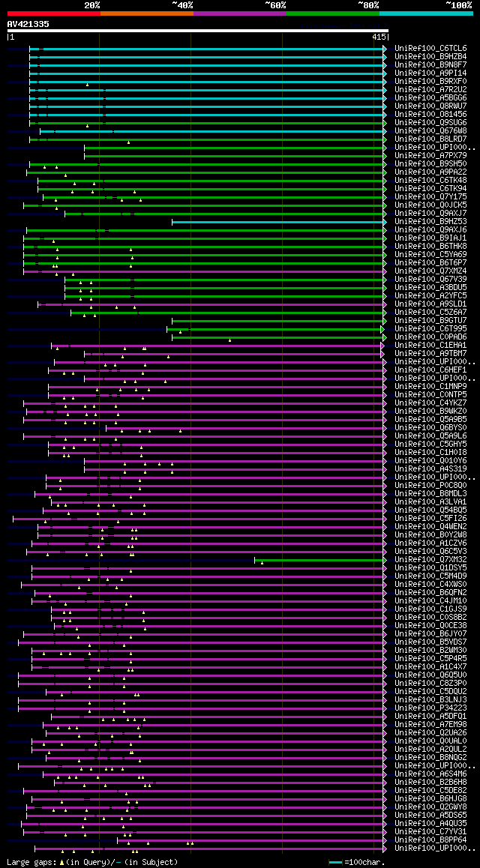
Task: Select the query name AV421335
Action: [28, 24]
